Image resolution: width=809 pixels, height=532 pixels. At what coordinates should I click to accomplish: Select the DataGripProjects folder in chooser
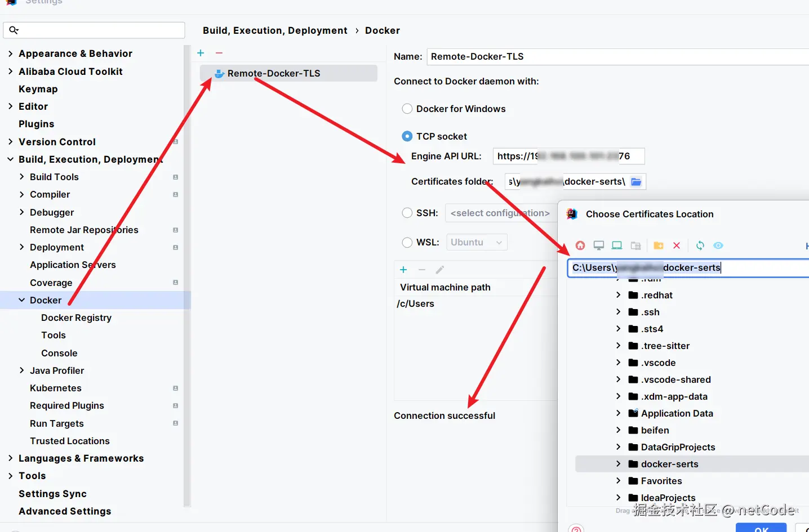point(678,447)
